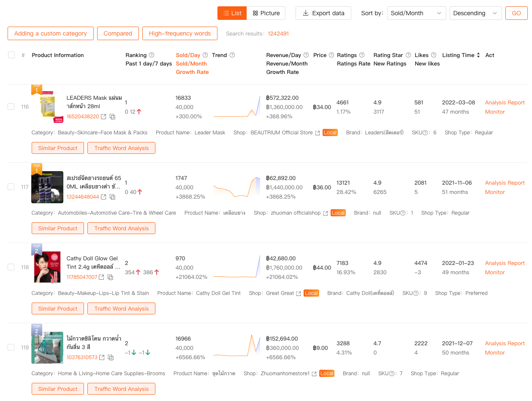The height and width of the screenshot is (401, 532).
Task: Open Analysis Report for row 117
Action: [x=505, y=183]
